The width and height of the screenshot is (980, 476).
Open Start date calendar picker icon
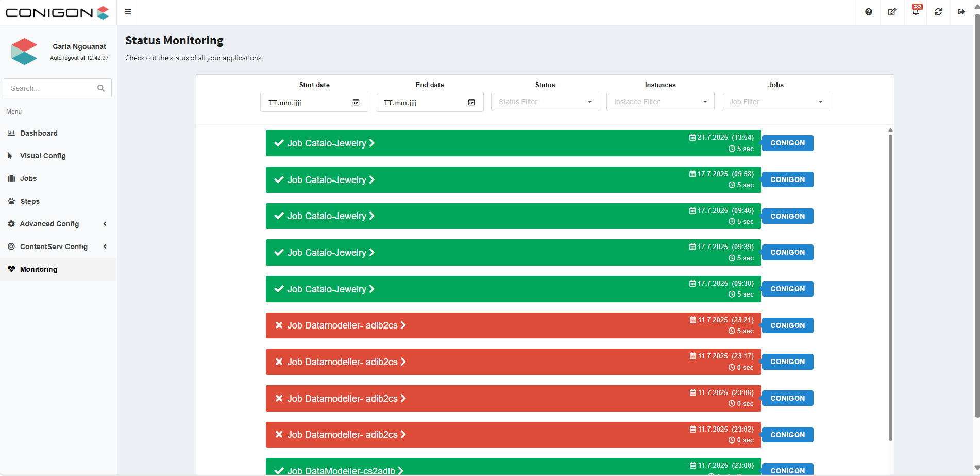356,102
